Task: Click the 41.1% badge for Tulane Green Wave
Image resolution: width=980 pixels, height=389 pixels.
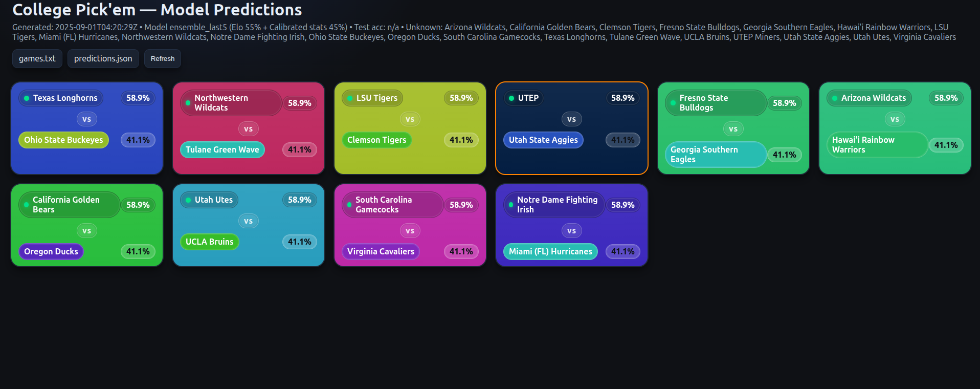Action: coord(300,149)
